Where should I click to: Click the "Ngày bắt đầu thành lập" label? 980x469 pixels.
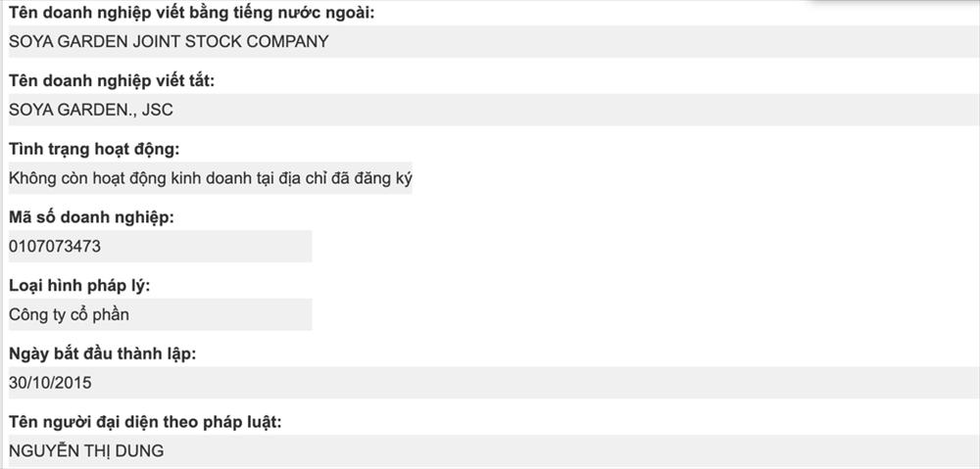pyautogui.click(x=102, y=353)
